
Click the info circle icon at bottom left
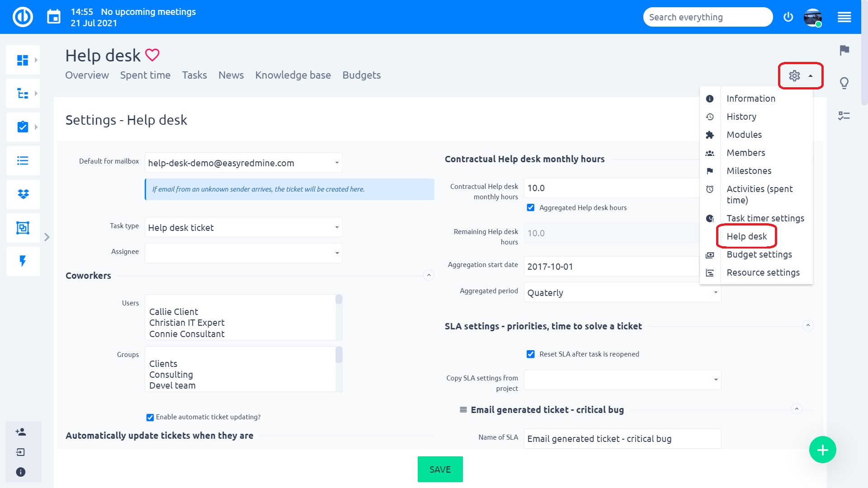[21, 472]
